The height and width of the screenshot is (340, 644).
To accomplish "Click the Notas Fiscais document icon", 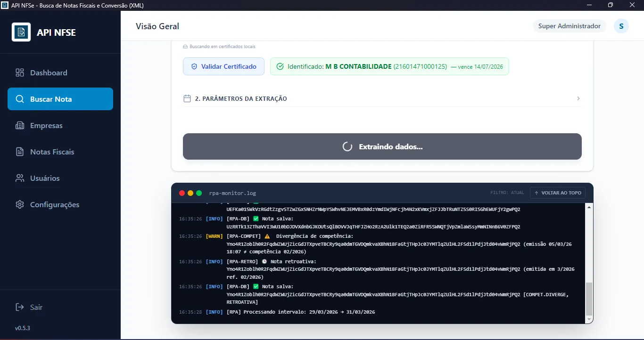I will point(20,152).
